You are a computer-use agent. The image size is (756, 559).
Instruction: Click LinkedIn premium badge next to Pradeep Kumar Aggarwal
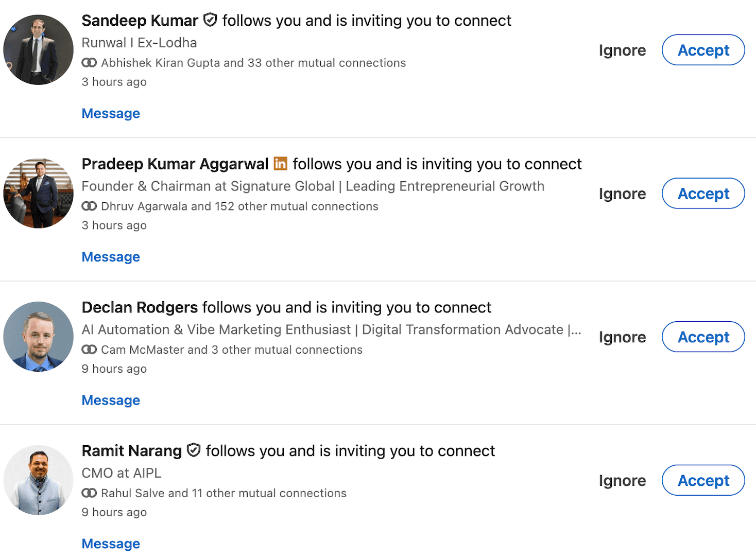click(x=281, y=164)
